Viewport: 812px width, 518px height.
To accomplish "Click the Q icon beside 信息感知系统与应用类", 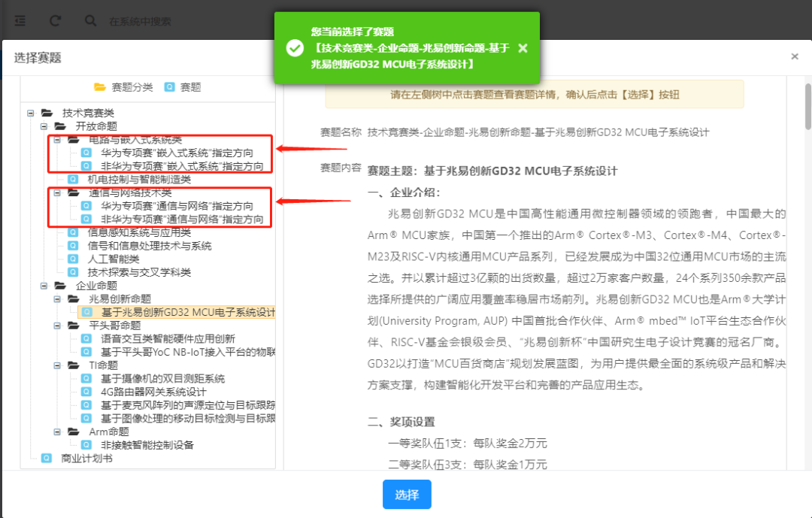I will coord(73,232).
